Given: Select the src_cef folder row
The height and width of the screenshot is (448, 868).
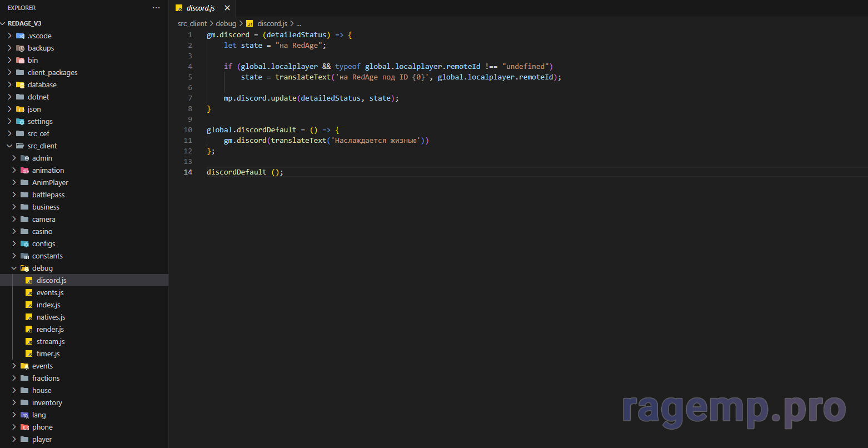Looking at the screenshot, I should [x=84, y=133].
